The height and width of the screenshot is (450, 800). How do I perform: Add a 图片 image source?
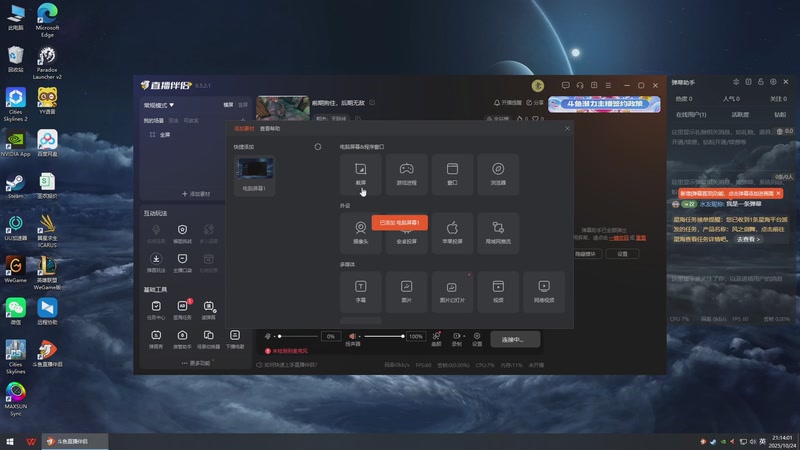pos(406,291)
